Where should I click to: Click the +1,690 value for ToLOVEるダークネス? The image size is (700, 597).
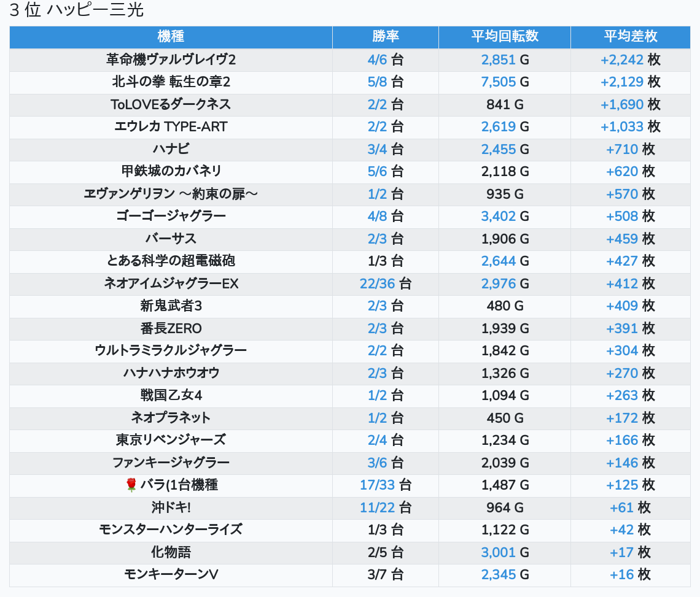(621, 104)
